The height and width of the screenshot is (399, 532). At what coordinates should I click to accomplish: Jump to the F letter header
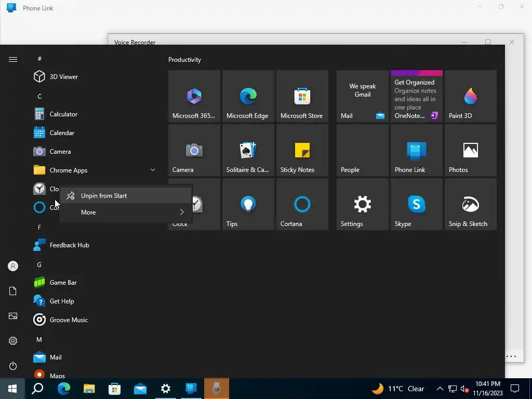pyautogui.click(x=39, y=228)
